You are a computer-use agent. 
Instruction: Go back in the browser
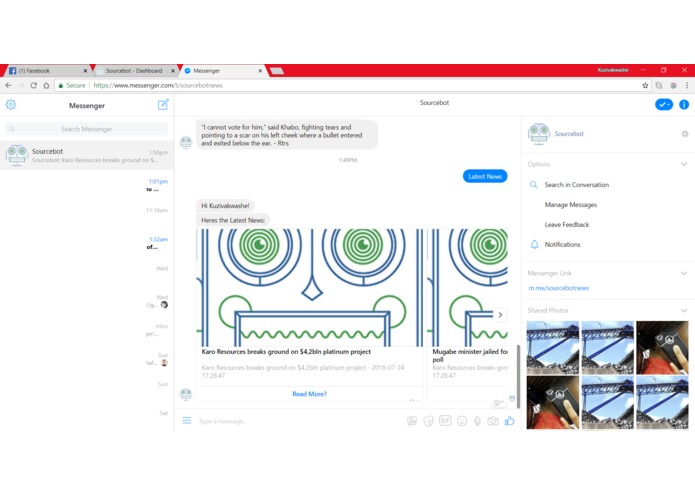pyautogui.click(x=8, y=86)
